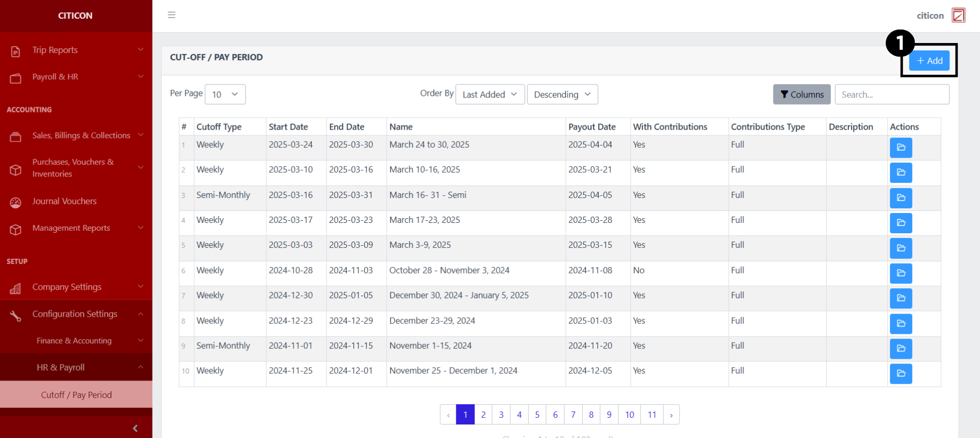Click the Columns filter button
Screen dimensions: 980x438
tap(801, 94)
